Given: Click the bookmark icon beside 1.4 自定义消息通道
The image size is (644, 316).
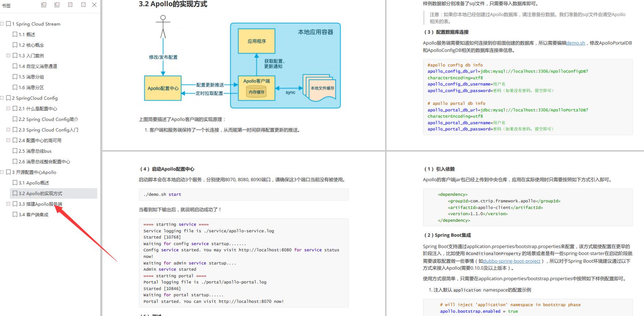Looking at the screenshot, I should click(x=15, y=66).
